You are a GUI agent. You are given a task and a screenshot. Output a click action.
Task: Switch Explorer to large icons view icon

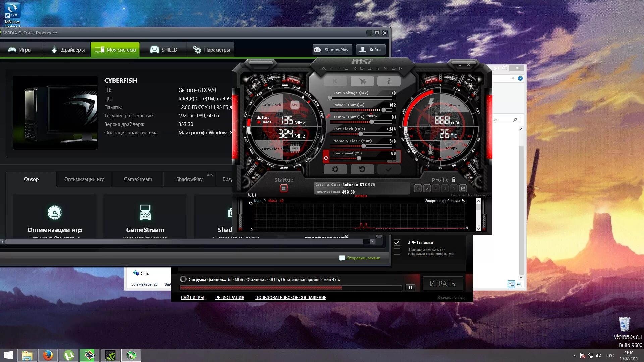click(x=519, y=284)
